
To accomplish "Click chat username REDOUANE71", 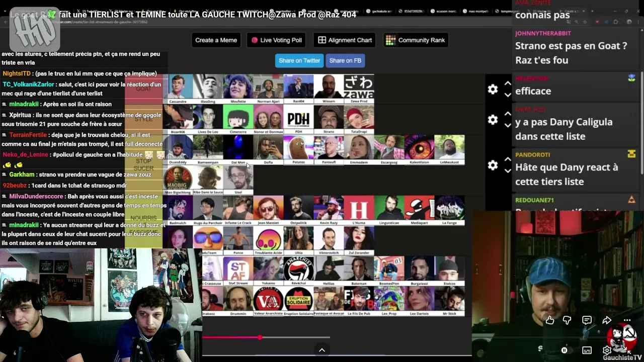I will 534,200.
